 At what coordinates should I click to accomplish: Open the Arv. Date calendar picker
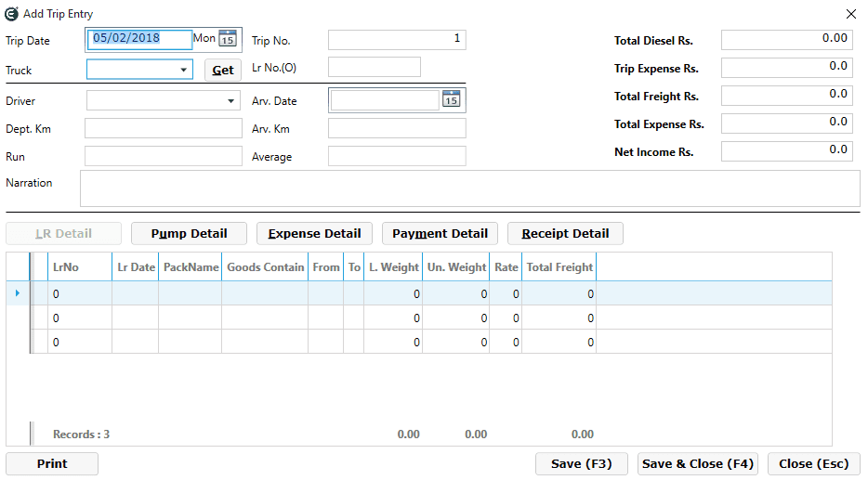(451, 100)
